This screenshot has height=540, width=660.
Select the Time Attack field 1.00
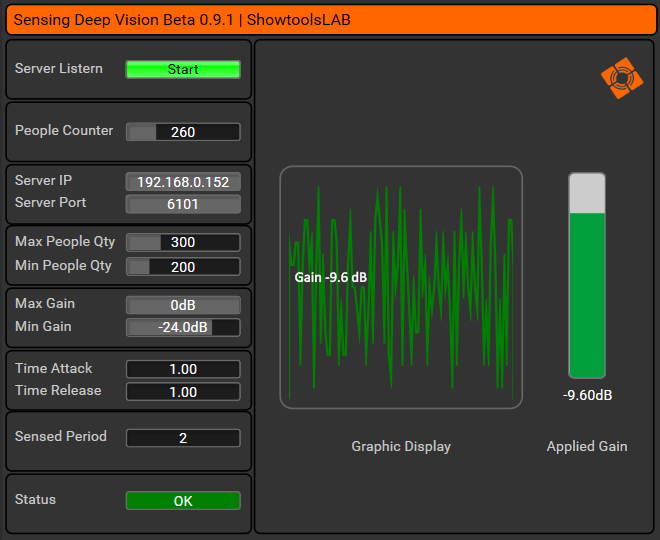tap(183, 369)
